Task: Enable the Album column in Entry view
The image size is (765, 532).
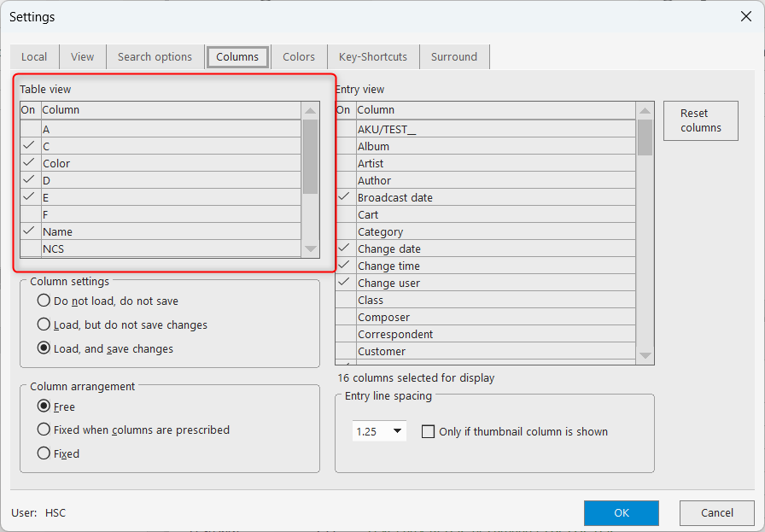Action: click(344, 146)
